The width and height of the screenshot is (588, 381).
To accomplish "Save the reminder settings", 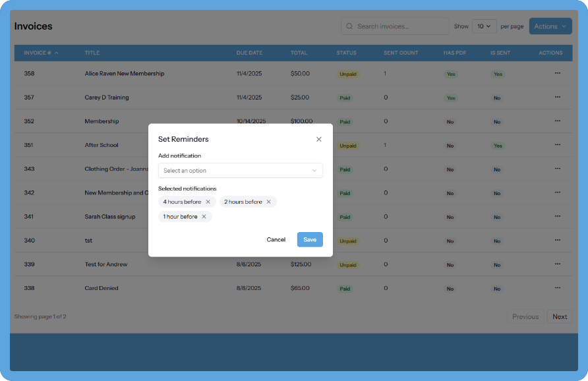I will [x=310, y=239].
